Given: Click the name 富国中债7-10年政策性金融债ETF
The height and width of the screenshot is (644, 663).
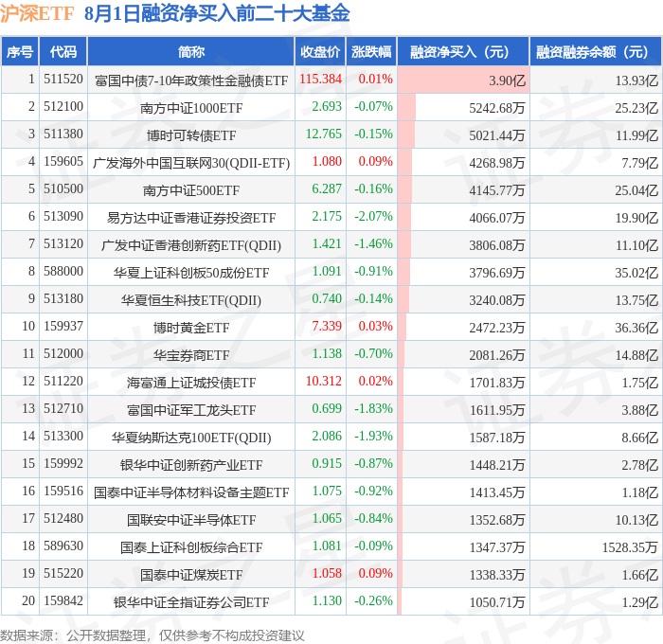Looking at the screenshot, I should click(191, 80).
